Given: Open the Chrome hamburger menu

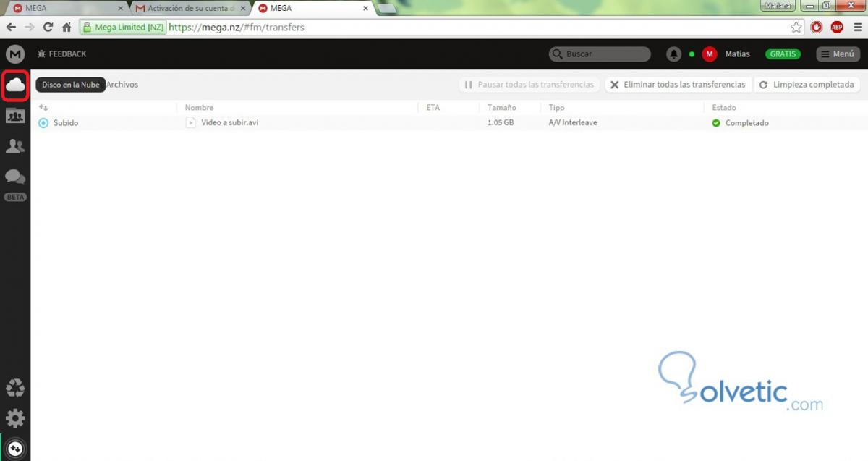Looking at the screenshot, I should coord(856,28).
